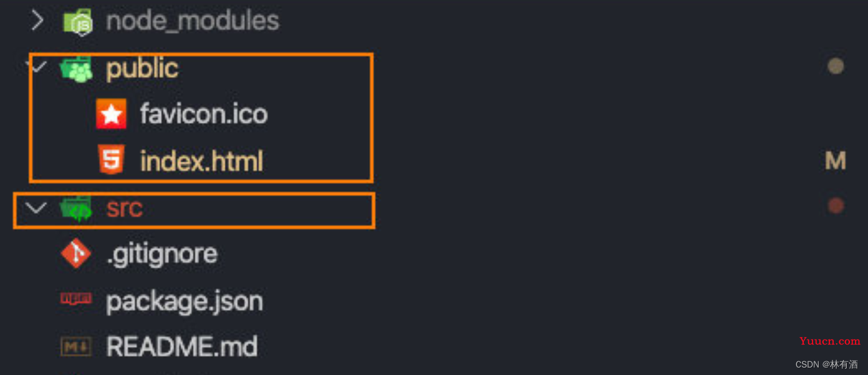Image resolution: width=868 pixels, height=375 pixels.
Task: Open the README.md file
Action: (x=182, y=347)
